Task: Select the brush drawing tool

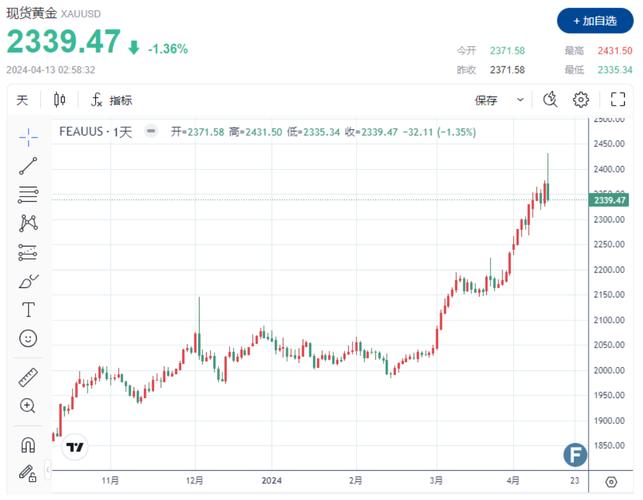Action: pos(28,281)
